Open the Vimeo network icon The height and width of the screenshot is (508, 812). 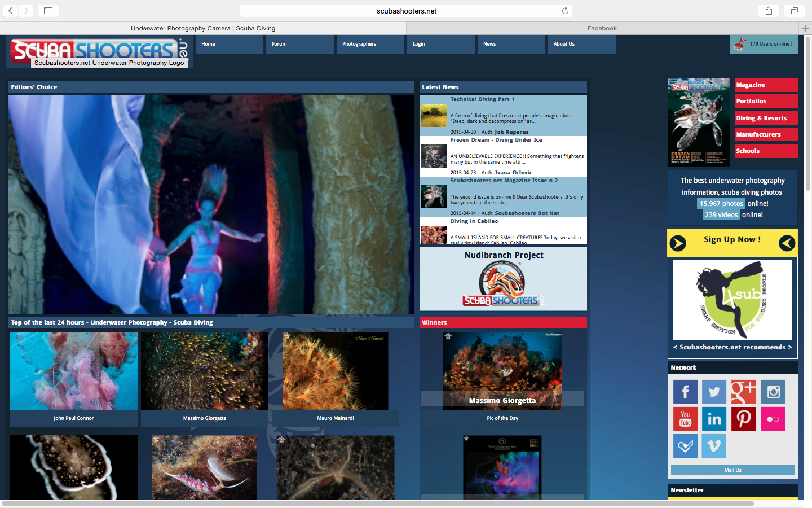coord(713,446)
